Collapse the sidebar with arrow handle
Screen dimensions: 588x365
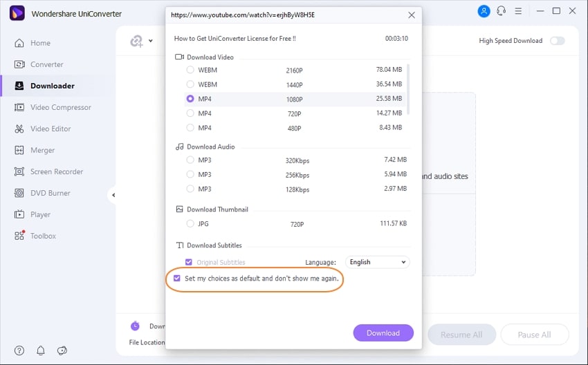coord(113,195)
